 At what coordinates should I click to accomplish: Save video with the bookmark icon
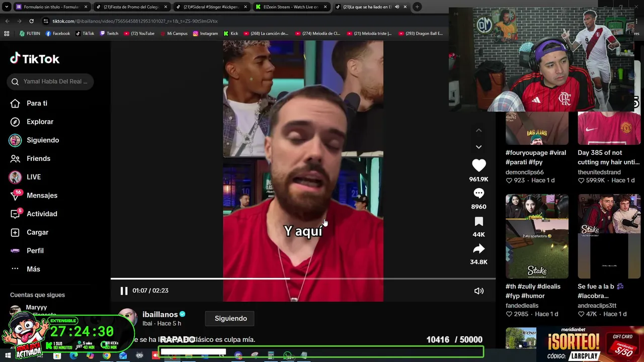click(479, 222)
